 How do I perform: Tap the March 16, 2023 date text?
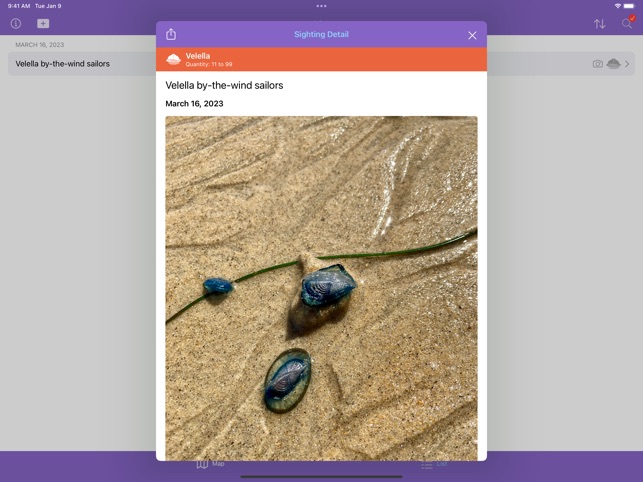(x=194, y=104)
